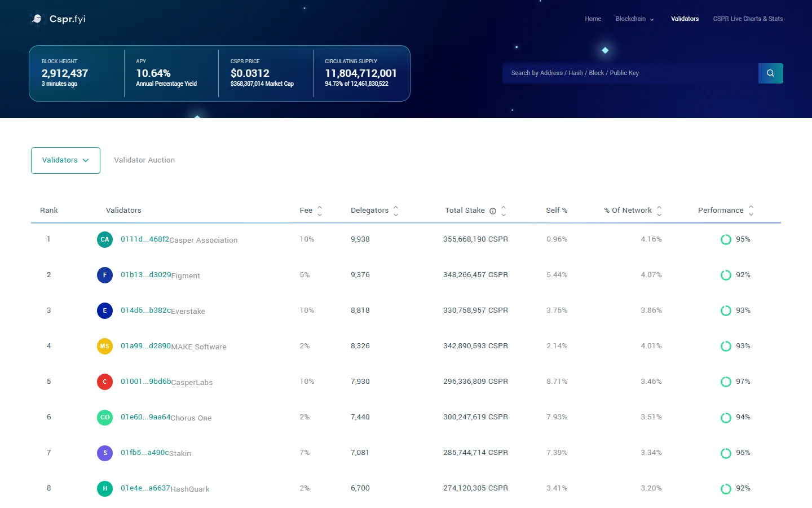
Task: Click the Casper Association CA avatar
Action: (x=105, y=239)
